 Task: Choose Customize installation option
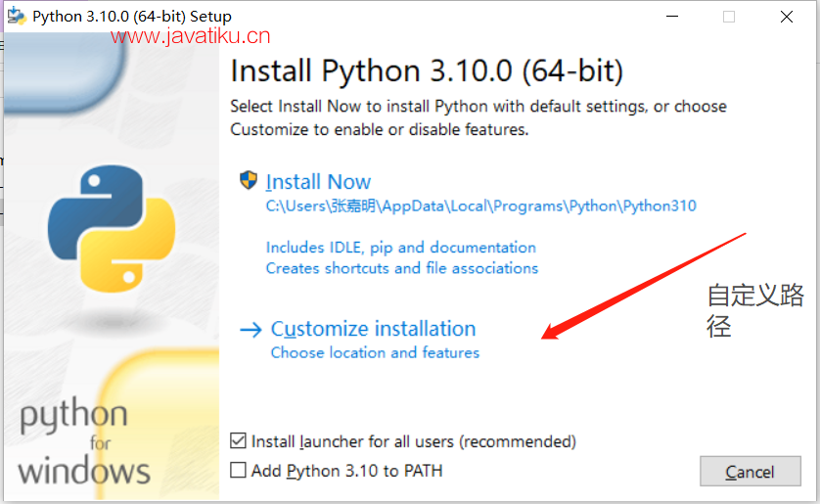point(373,329)
